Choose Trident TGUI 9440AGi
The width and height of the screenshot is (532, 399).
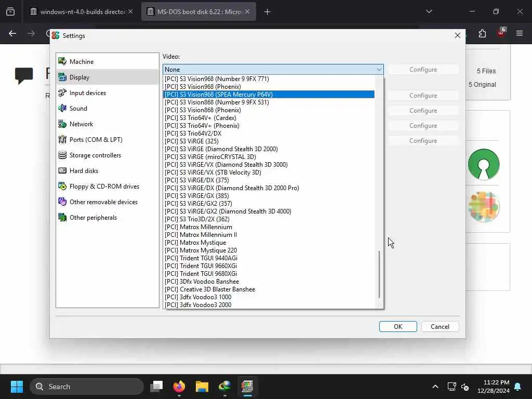269,258
